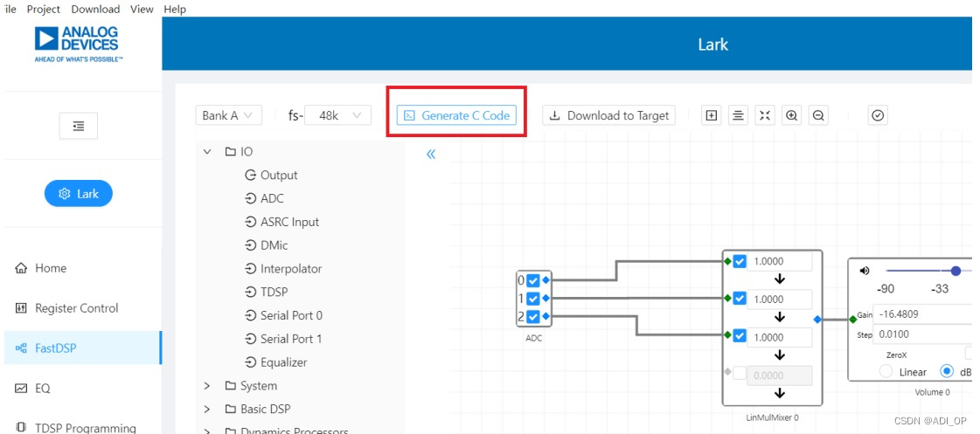Collapse the sidebar with the menu-fold button
Image resolution: width=980 pixels, height=434 pixels.
click(78, 126)
